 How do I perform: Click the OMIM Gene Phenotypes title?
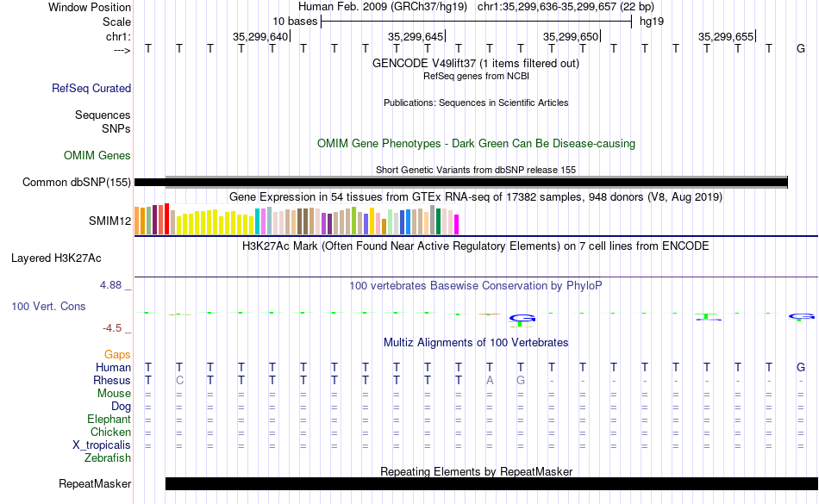476,144
